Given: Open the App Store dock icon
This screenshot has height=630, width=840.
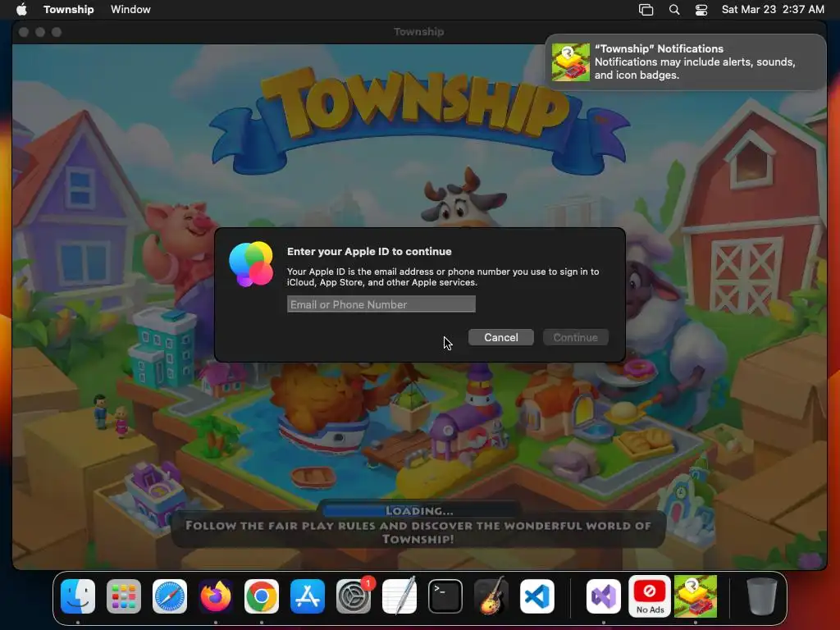Looking at the screenshot, I should point(308,596).
